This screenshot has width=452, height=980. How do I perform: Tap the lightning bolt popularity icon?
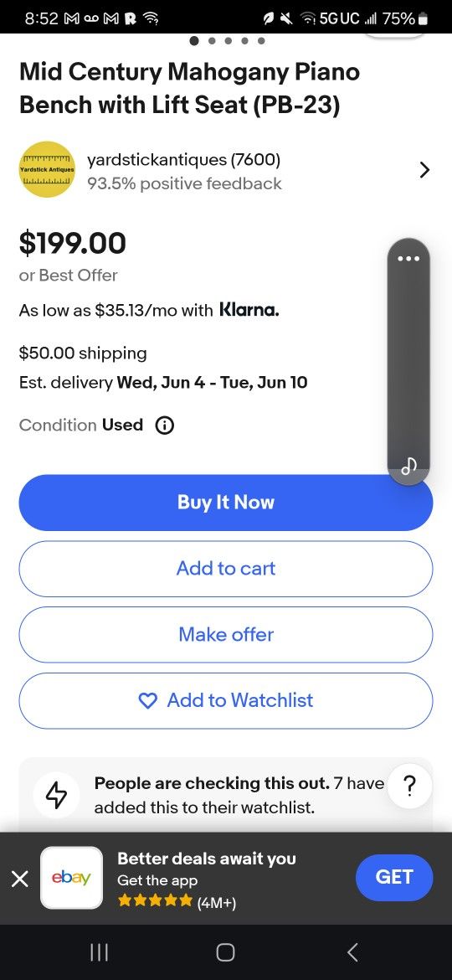[x=57, y=795]
